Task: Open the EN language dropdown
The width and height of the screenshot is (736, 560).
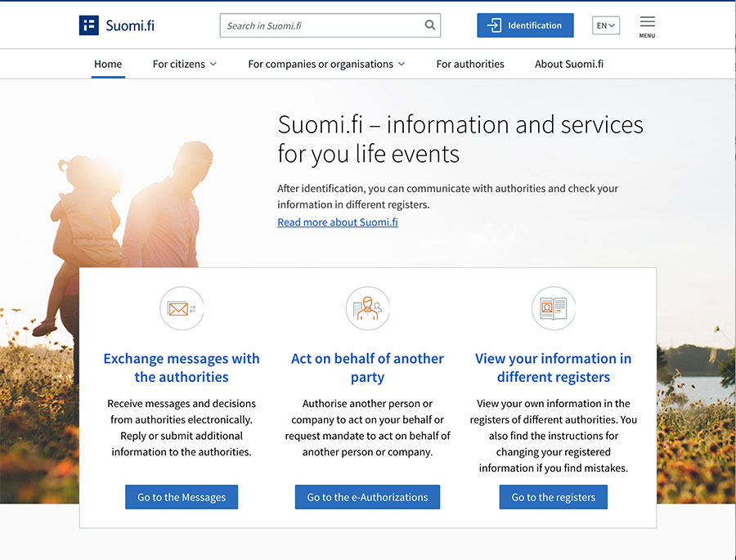Action: pyautogui.click(x=605, y=25)
